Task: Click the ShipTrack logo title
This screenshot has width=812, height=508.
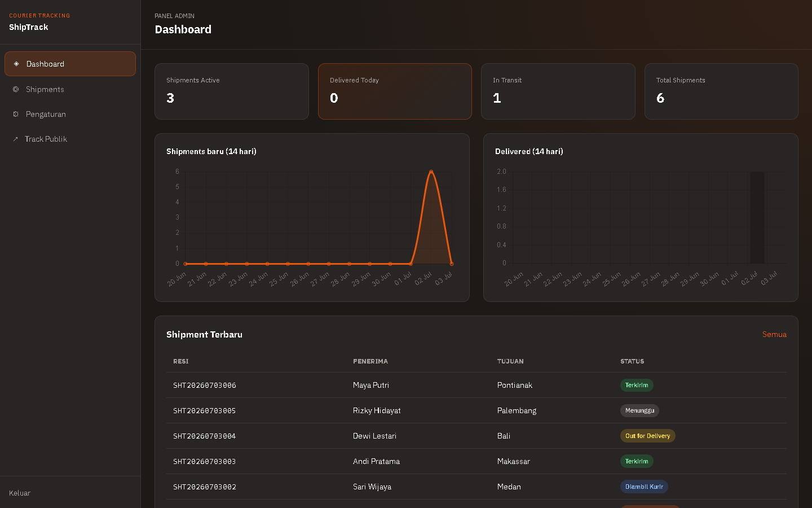Action: 29,27
